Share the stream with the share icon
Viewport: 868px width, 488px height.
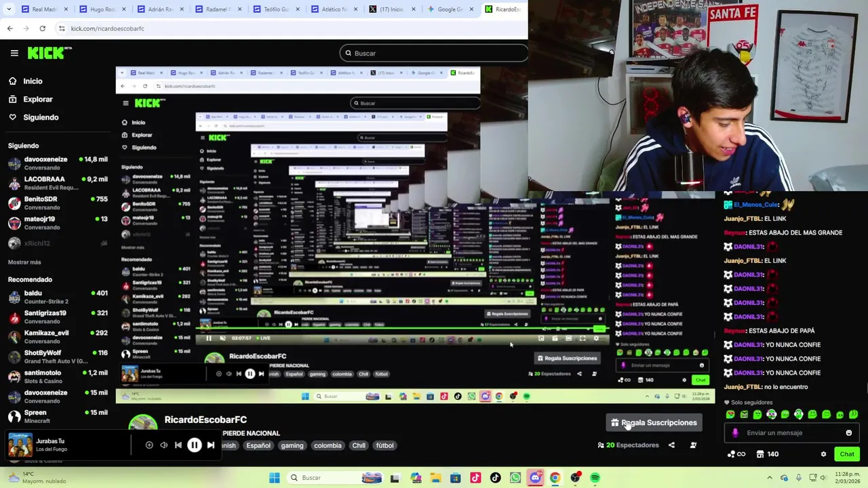[x=671, y=445]
